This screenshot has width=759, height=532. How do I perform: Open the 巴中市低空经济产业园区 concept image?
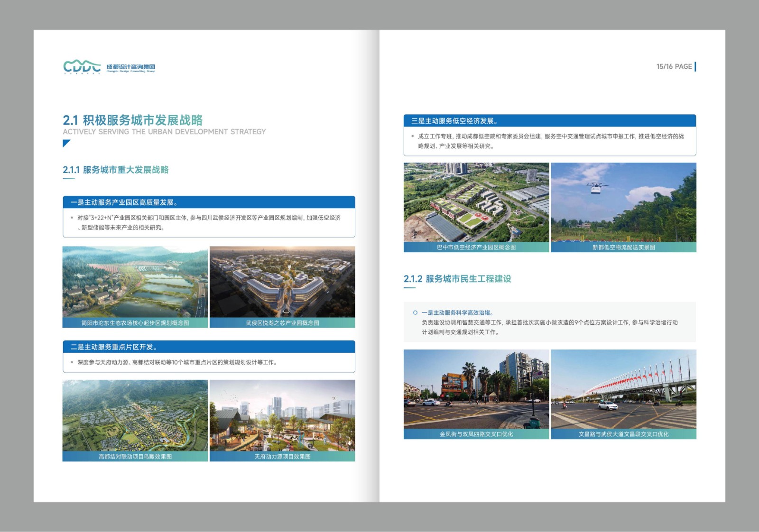click(476, 202)
